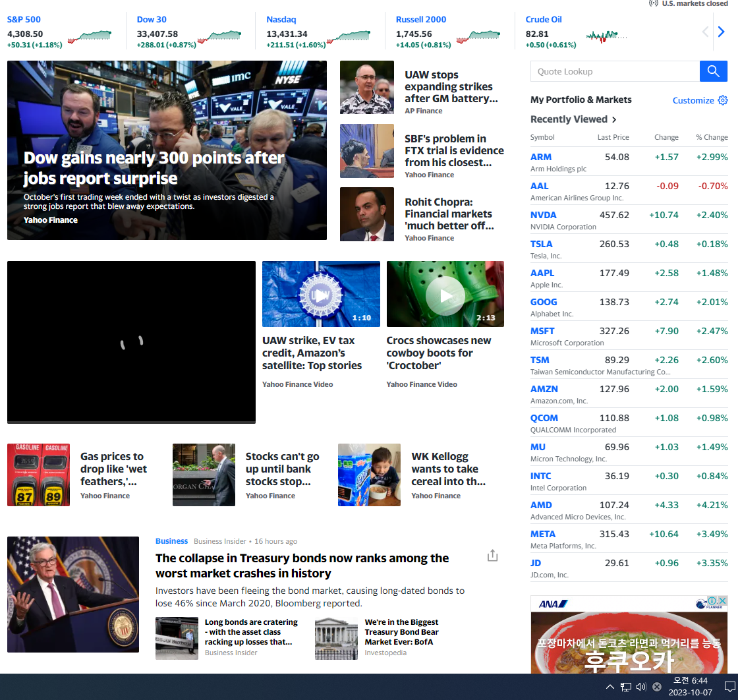738x700 pixels.
Task: Show hidden system tray icons
Action: pyautogui.click(x=610, y=687)
